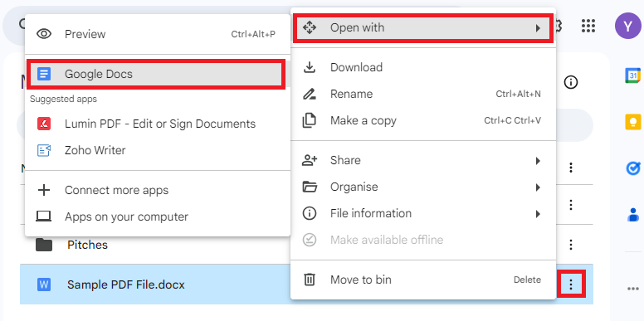Click the Ctrl+Alt+N shortcut text
Viewport: 644px width, 321px height.
[x=519, y=94]
